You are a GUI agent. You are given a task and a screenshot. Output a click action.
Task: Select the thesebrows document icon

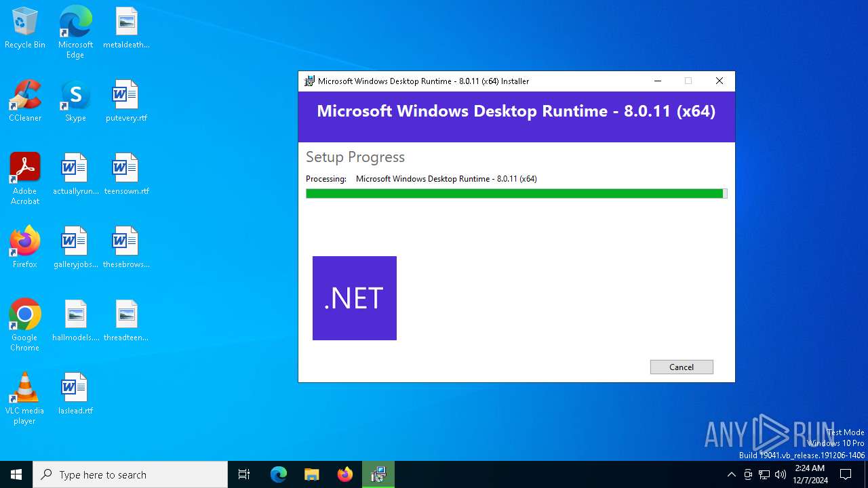(126, 247)
